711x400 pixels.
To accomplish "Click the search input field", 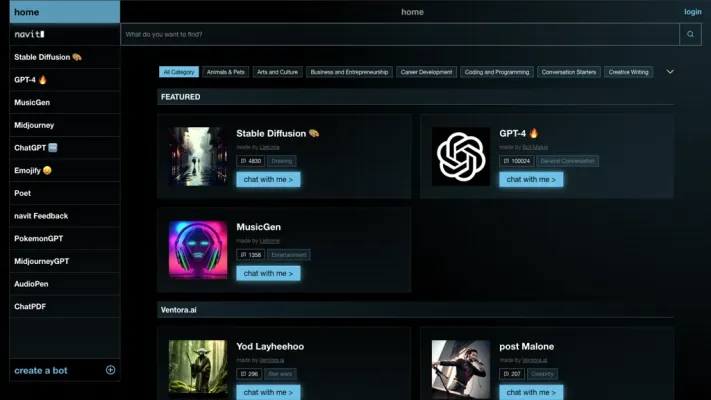I will click(400, 35).
